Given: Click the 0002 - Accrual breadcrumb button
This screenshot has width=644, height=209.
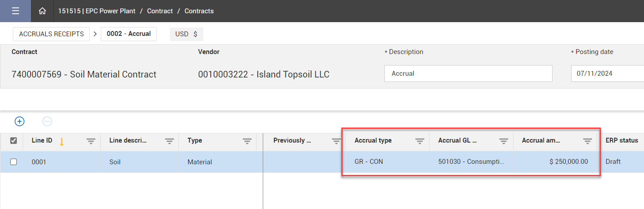Looking at the screenshot, I should tap(129, 34).
